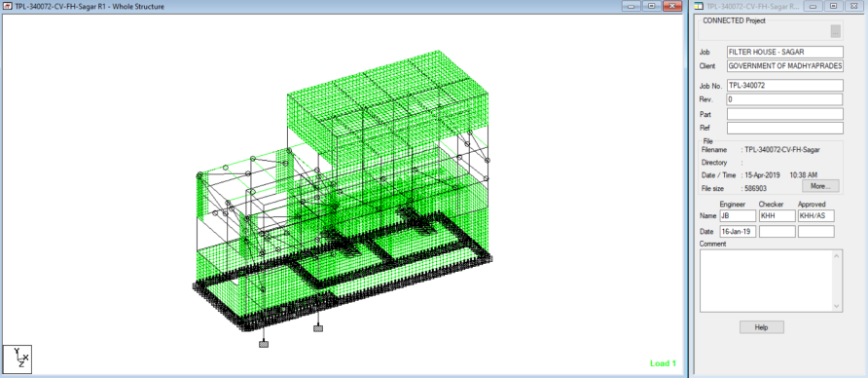Screen dimensions: 868x378
Task: Click the Whole Structure window title icon
Action: pyautogui.click(x=8, y=6)
